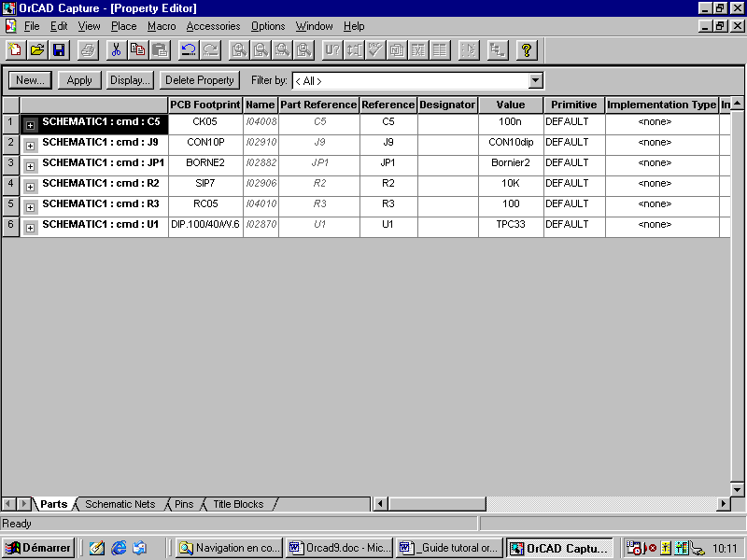Viewport: 747px width, 560px height.
Task: Click the Back Annotate toolbar icon
Action: pyautogui.click(x=354, y=50)
